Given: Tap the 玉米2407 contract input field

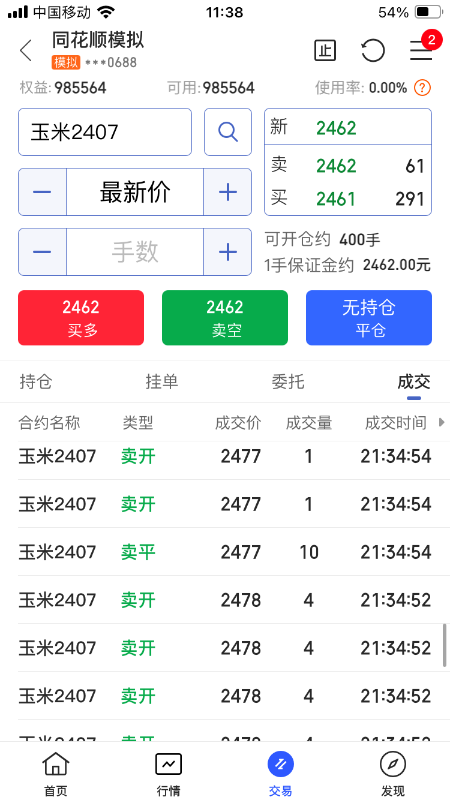Looking at the screenshot, I should tap(105, 132).
